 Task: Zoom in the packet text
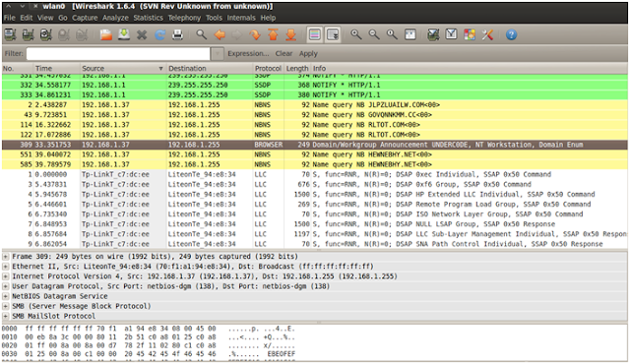click(356, 34)
